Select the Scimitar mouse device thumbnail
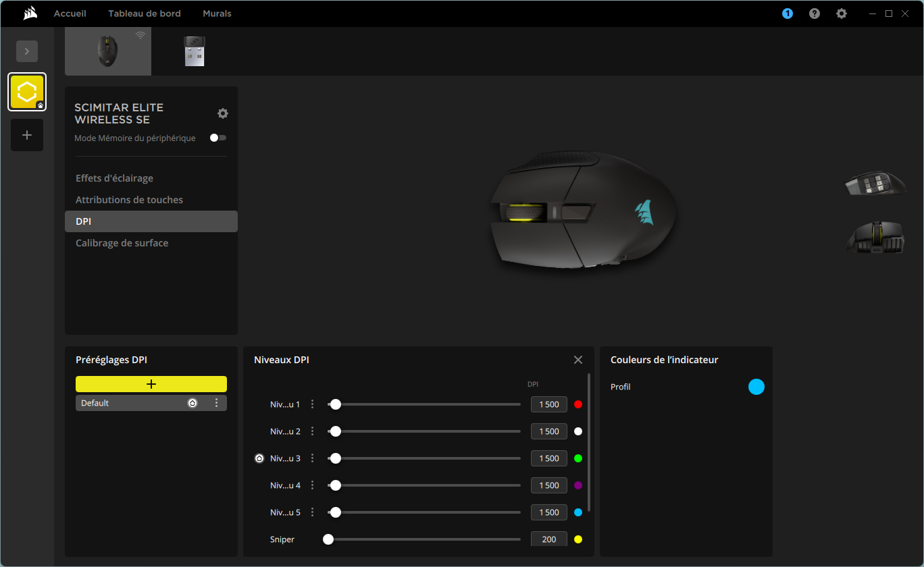This screenshot has width=924, height=567. tap(108, 51)
